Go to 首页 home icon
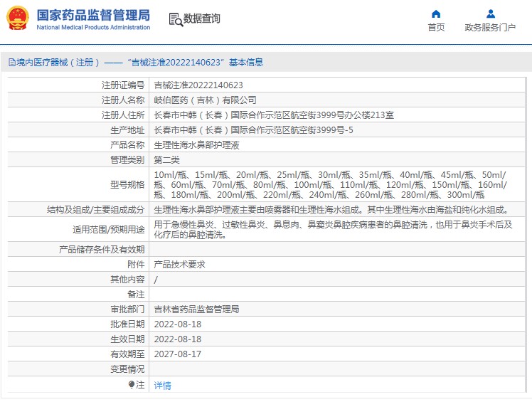Image resolution: width=532 pixels, height=402 pixels. 436,14
